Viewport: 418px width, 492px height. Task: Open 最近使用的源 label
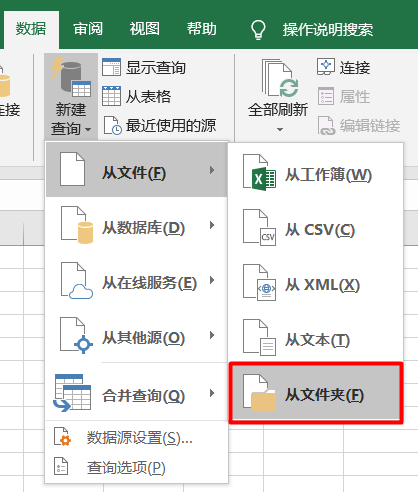click(171, 126)
